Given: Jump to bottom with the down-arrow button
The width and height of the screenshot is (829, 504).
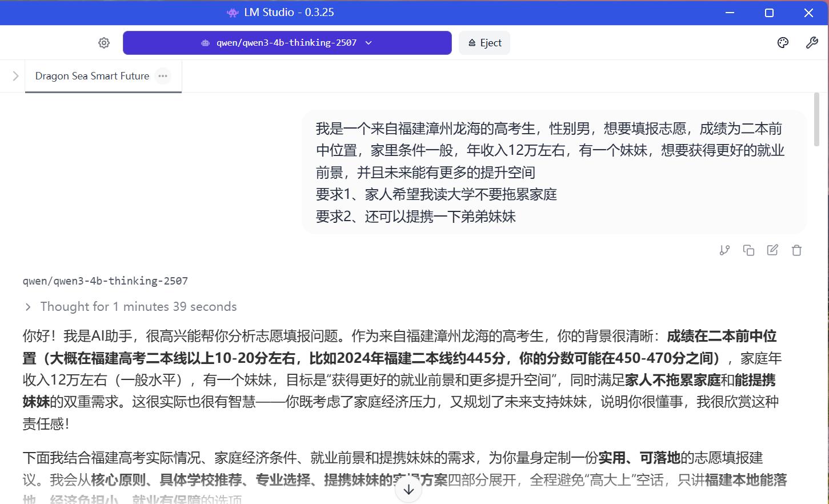Looking at the screenshot, I should point(409,490).
